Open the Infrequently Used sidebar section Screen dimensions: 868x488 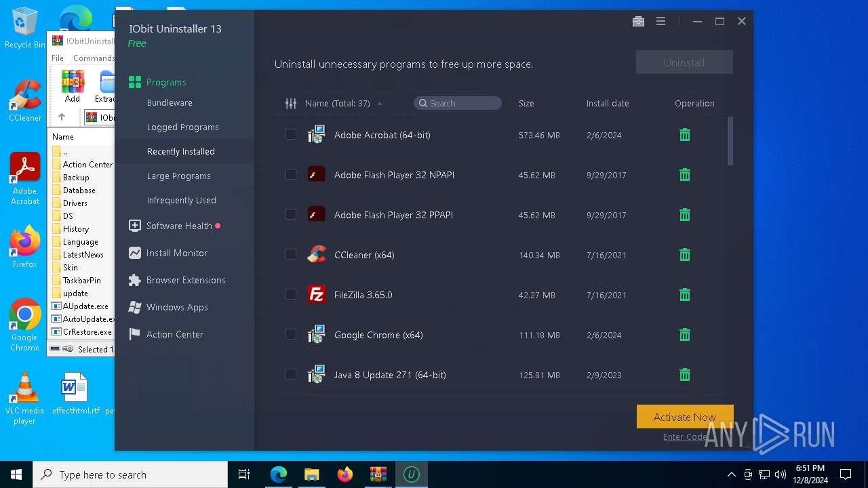(182, 201)
